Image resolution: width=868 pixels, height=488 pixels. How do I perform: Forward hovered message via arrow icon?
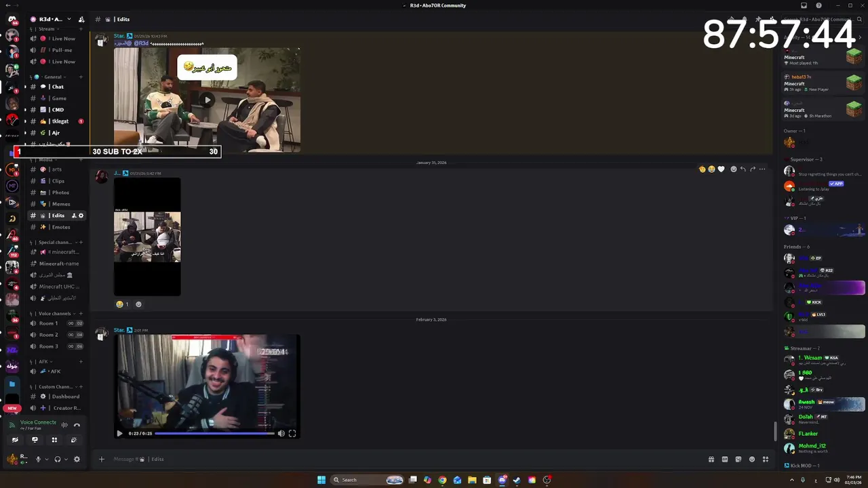click(753, 169)
